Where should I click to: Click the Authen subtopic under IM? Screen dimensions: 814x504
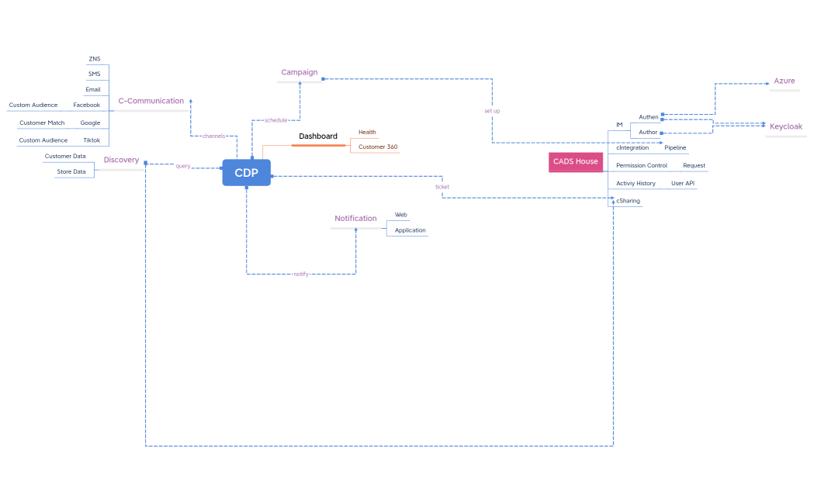648,117
